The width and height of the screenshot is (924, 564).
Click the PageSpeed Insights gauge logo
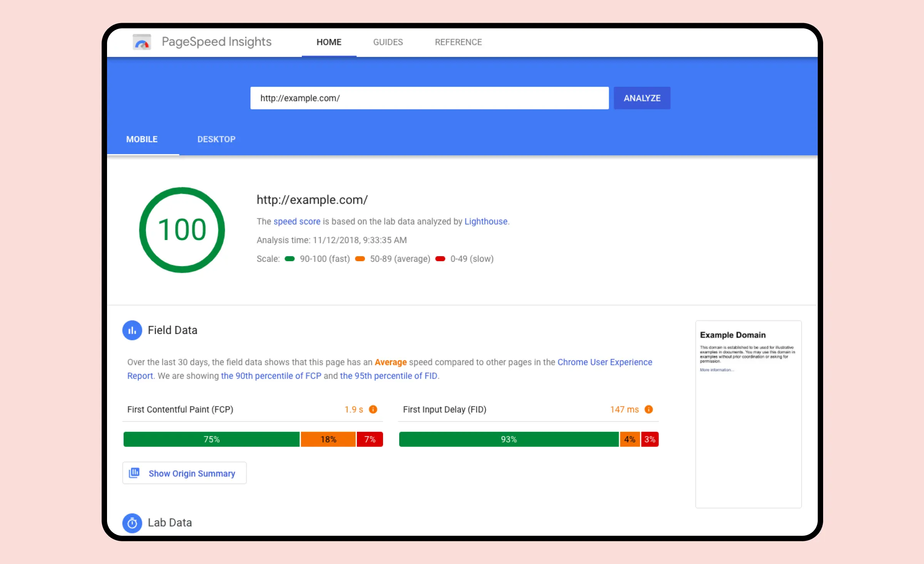pos(141,42)
